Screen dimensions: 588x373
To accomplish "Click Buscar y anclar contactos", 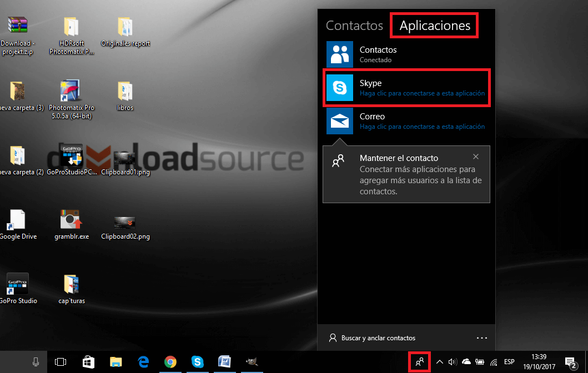I will 372,338.
